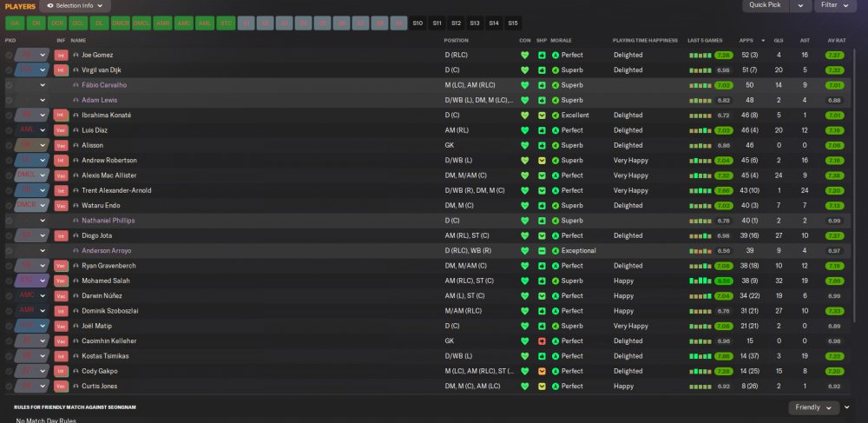Open the arrow dropdown next to Quick Pick
Viewport: 868px width, 423px height.
800,5
